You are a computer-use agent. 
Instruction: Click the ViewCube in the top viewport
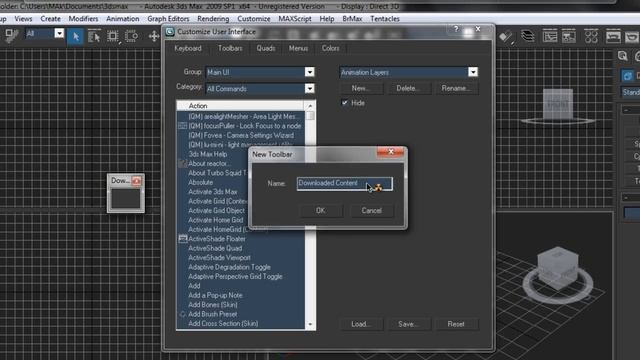click(x=558, y=105)
